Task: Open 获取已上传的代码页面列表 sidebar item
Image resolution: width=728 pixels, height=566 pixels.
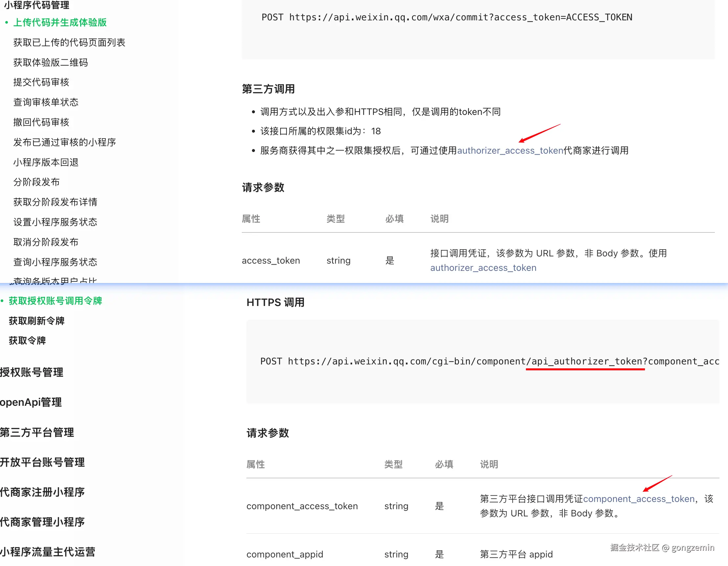Action: coord(69,42)
